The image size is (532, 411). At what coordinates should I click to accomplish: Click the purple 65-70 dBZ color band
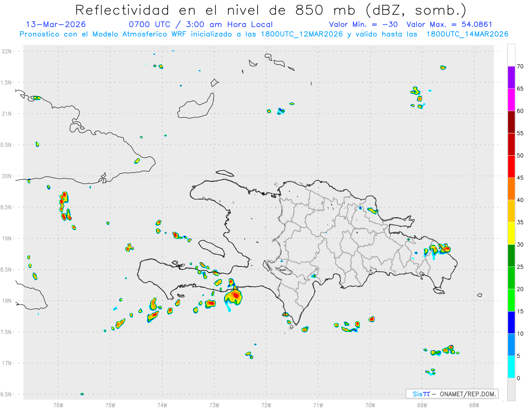click(511, 78)
